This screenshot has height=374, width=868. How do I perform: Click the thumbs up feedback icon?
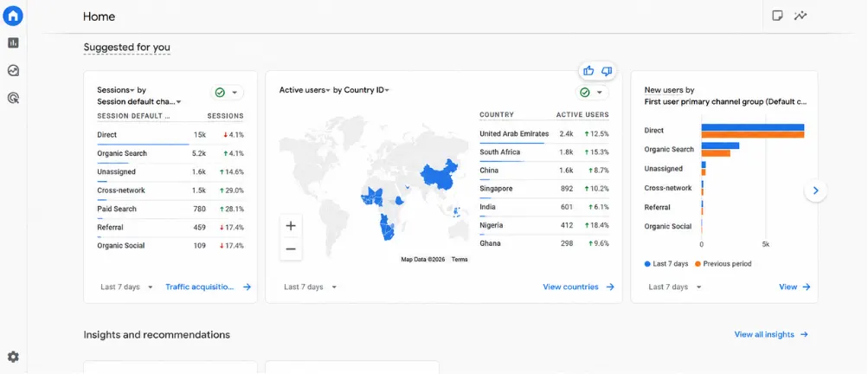pos(588,70)
